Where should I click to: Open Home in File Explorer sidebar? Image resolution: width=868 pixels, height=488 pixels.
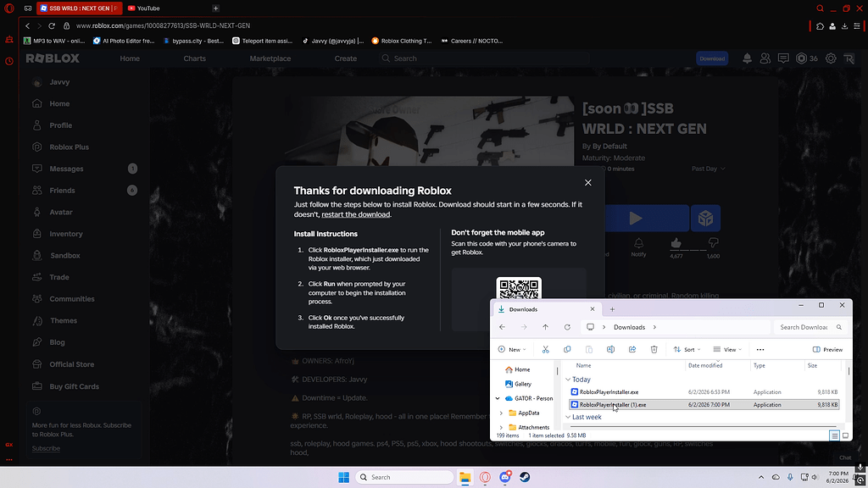click(522, 369)
